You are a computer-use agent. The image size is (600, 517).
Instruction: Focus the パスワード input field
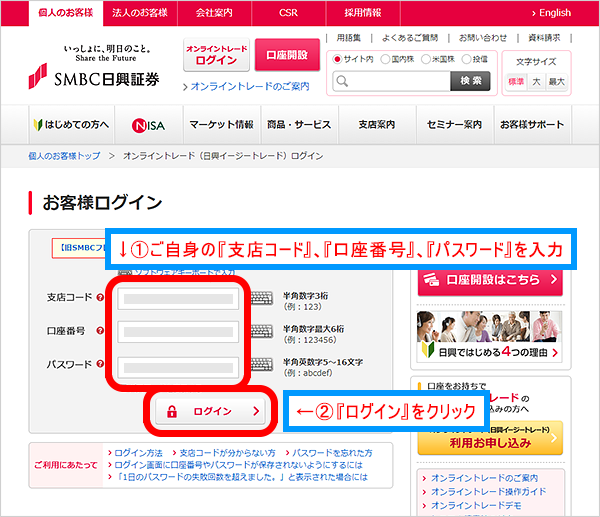click(x=178, y=368)
